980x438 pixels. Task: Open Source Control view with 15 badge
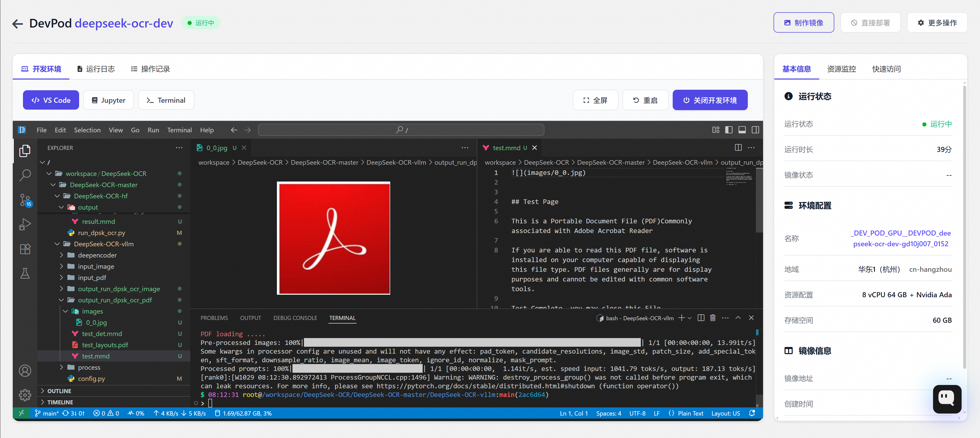[x=25, y=200]
